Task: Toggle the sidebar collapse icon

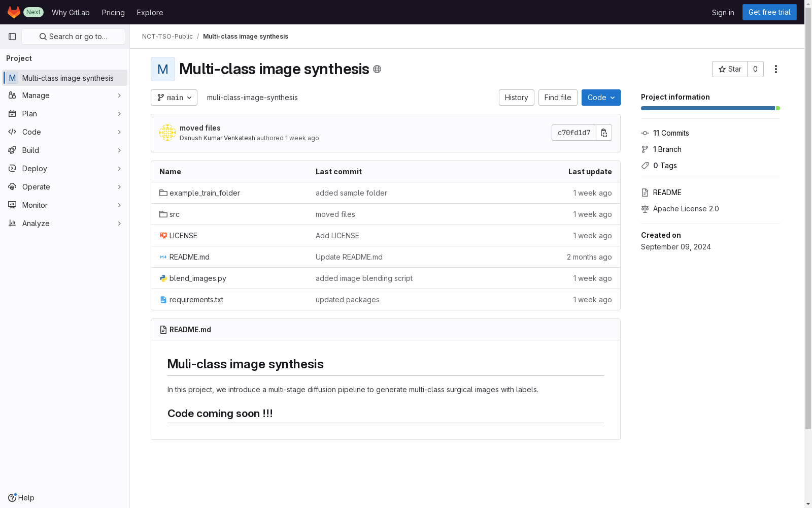Action: (12, 37)
